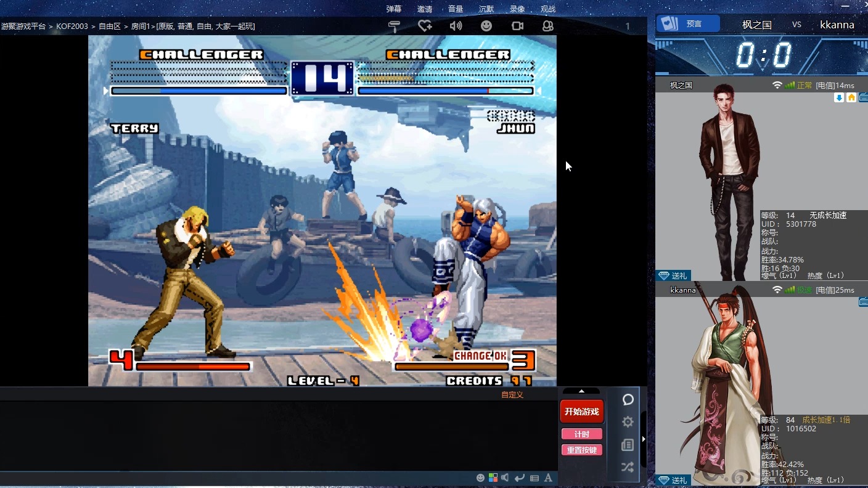Click the 开始游戏 start game button

(x=581, y=412)
